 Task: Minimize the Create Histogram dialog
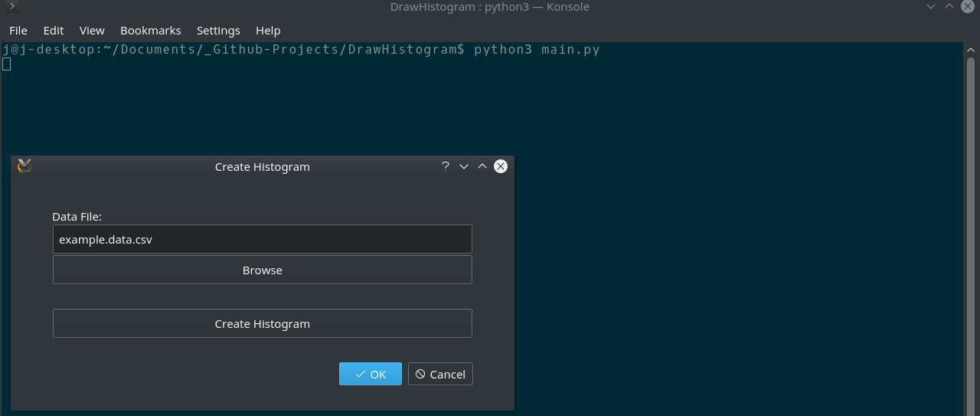pyautogui.click(x=464, y=166)
